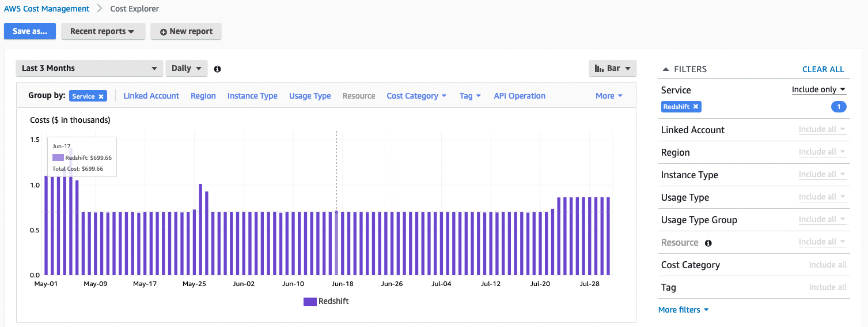Click the tall May-25 spike bar
Viewport: 868px width, 327px height.
200,229
